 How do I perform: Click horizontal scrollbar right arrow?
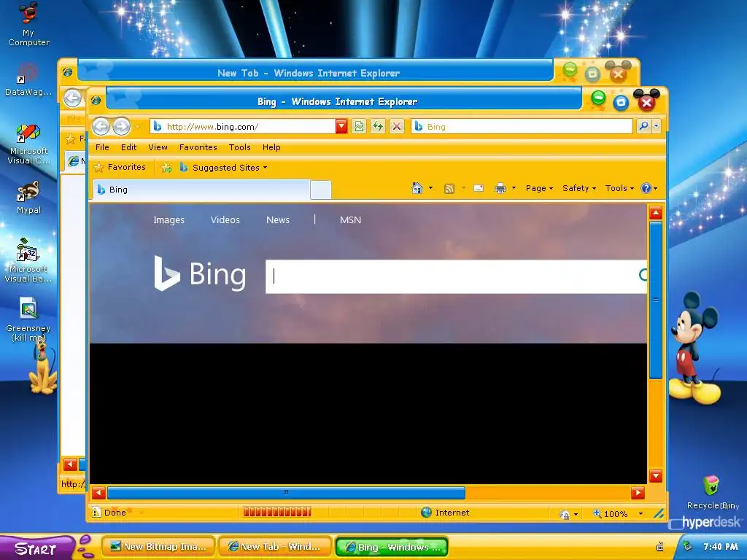click(638, 493)
